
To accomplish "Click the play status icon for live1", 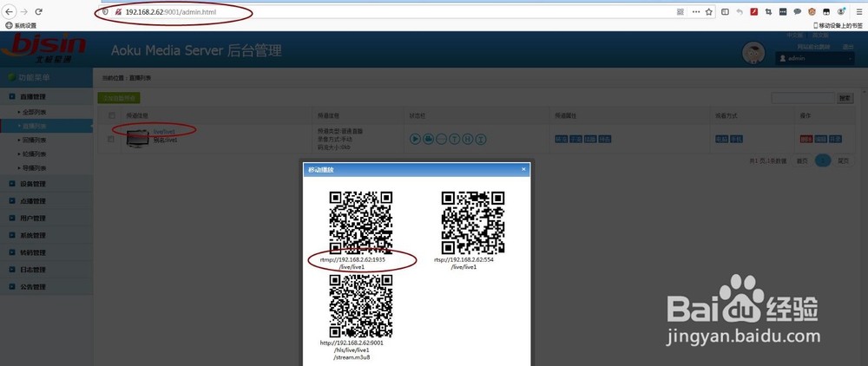I will pos(415,140).
